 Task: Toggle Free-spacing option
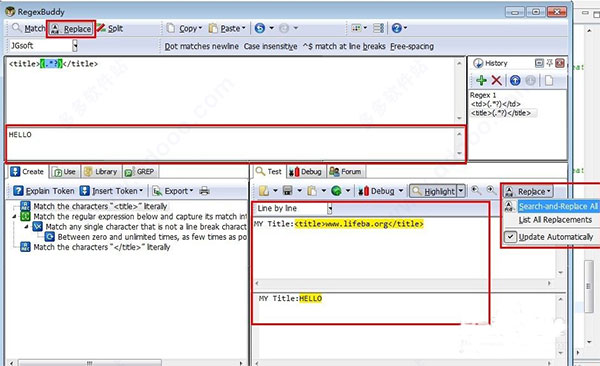412,46
